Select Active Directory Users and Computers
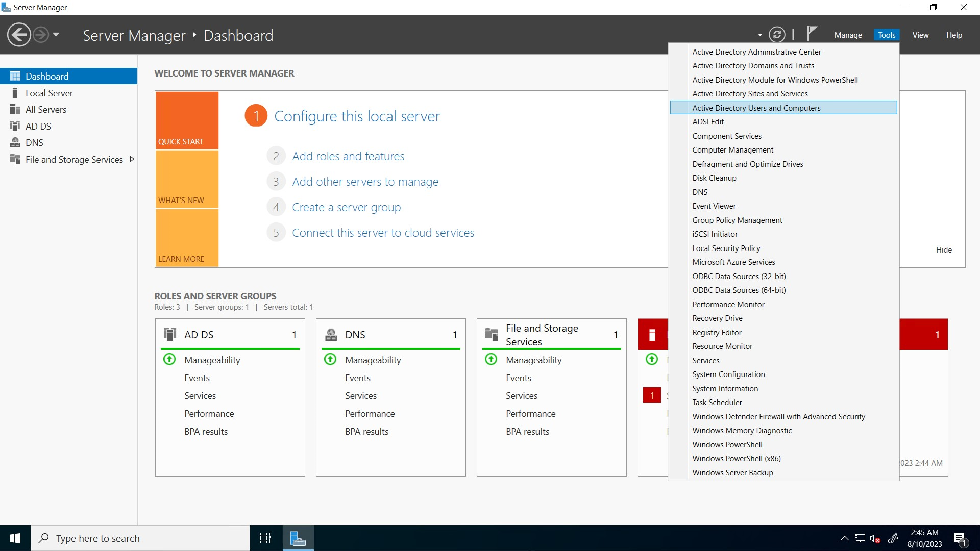 pos(756,108)
